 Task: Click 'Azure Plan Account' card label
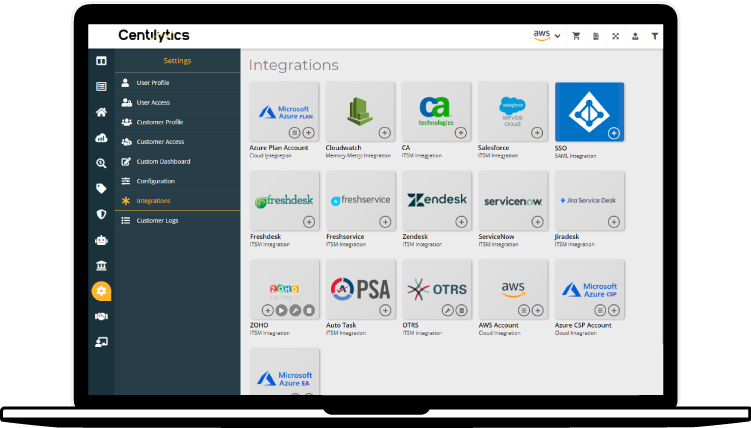279,147
